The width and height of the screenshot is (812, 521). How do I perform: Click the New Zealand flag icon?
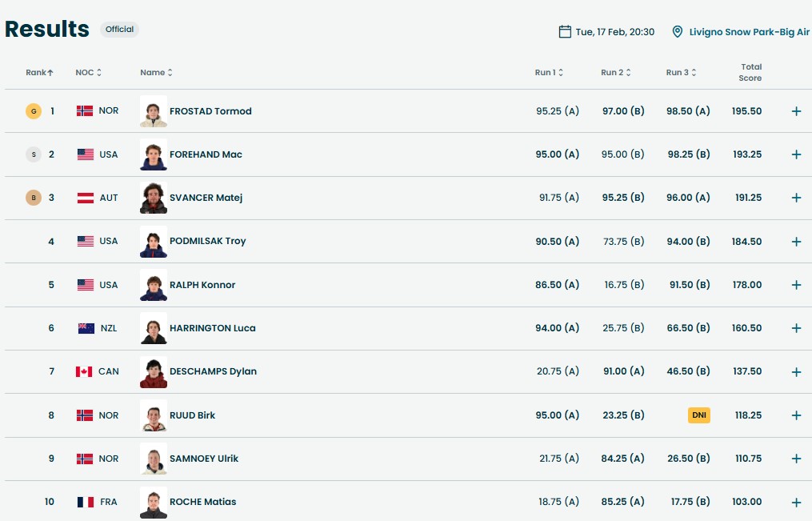(x=86, y=328)
